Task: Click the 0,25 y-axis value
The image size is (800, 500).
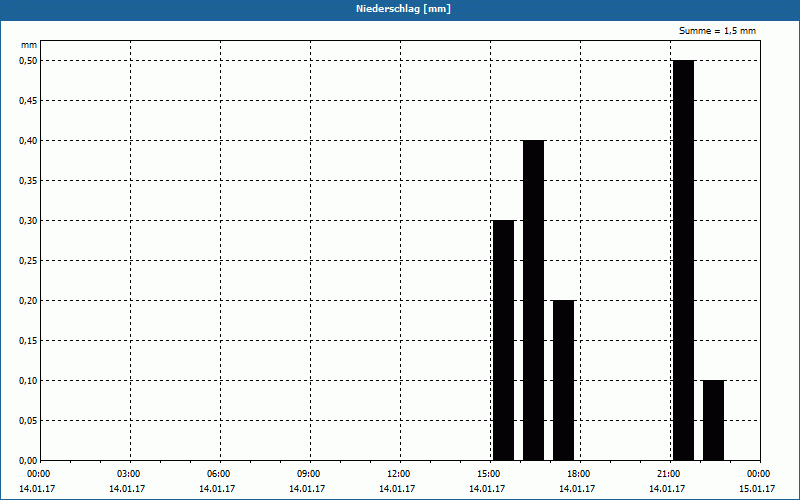Action: point(28,261)
